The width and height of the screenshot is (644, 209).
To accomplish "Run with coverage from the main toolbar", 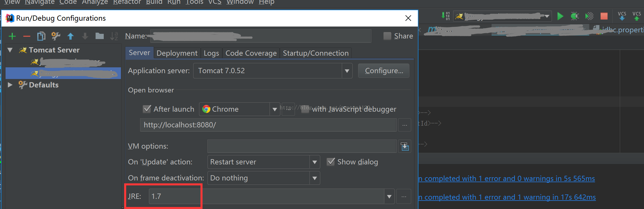I will 589,16.
